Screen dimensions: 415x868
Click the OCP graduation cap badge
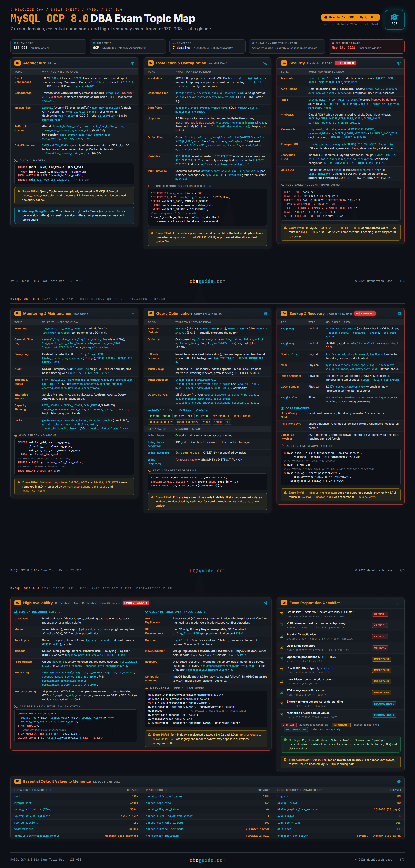394,20
